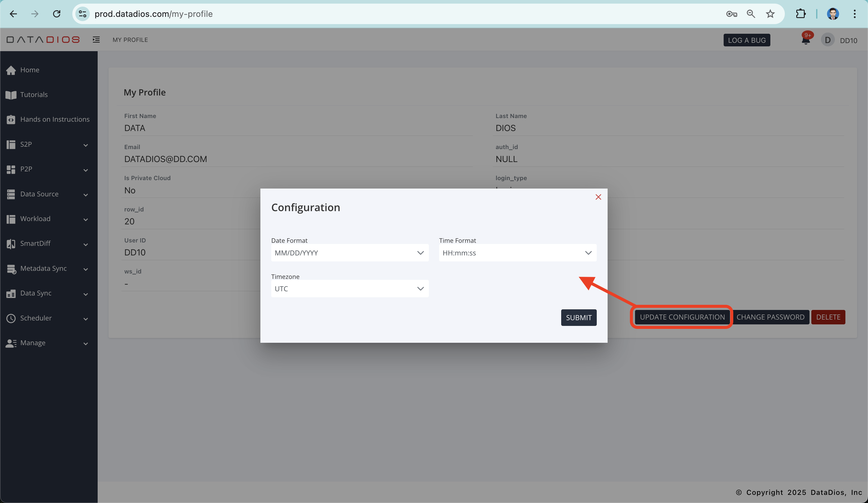Click the Scheduler clock icon

[x=11, y=318]
